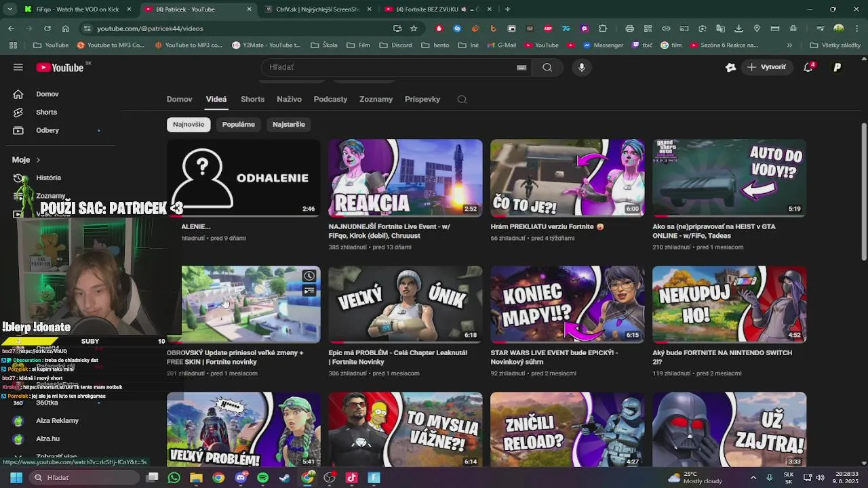The height and width of the screenshot is (488, 868).
Task: Open the account avatar menu
Action: pos(837,67)
